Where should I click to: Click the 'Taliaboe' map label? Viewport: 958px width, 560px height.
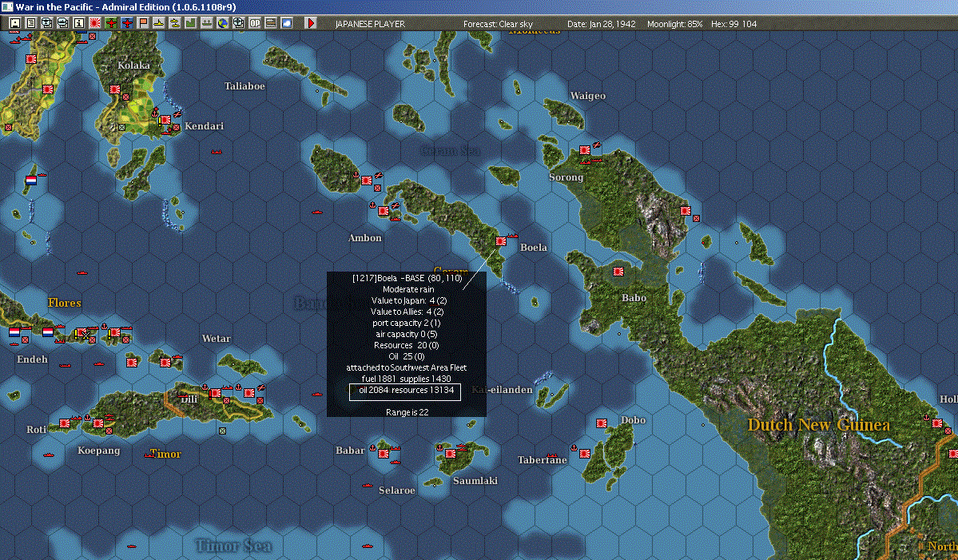[244, 86]
